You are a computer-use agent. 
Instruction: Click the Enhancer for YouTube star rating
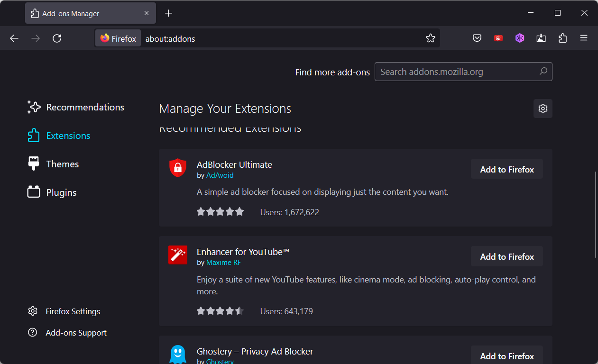click(220, 311)
